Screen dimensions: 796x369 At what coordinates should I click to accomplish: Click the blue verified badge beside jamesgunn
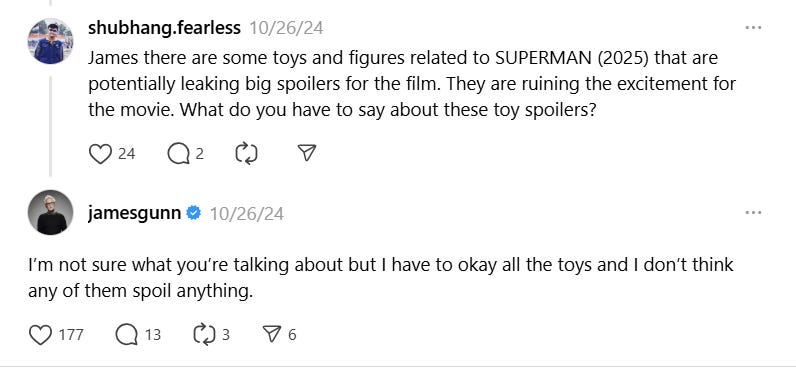[x=193, y=213]
